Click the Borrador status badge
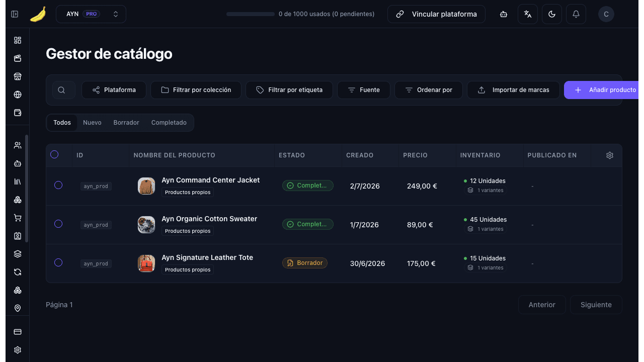This screenshot has height=362, width=644. (305, 263)
